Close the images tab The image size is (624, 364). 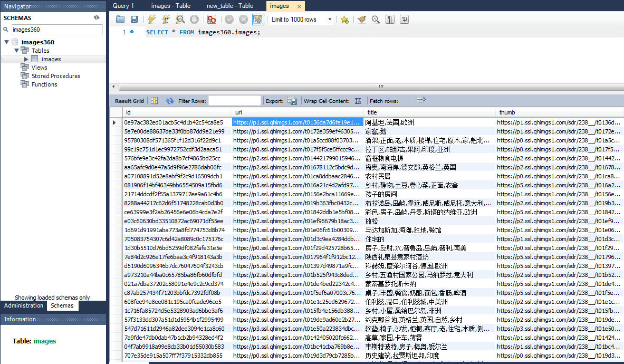click(x=299, y=6)
